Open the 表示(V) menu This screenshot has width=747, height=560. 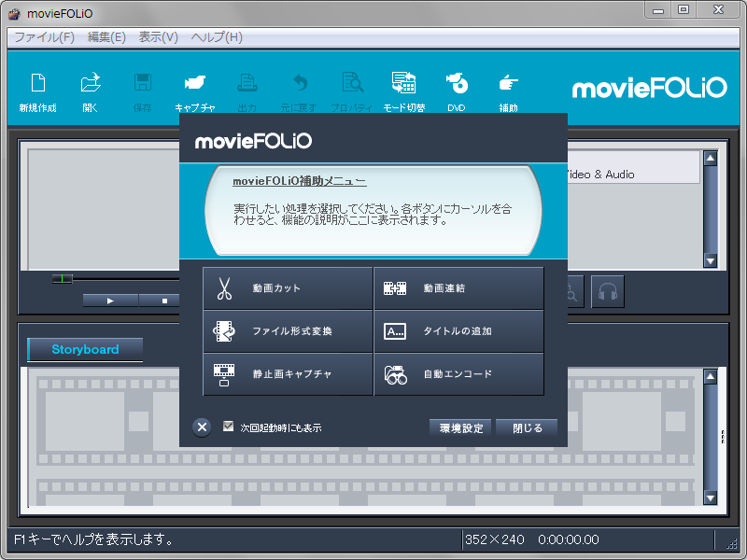click(x=158, y=37)
